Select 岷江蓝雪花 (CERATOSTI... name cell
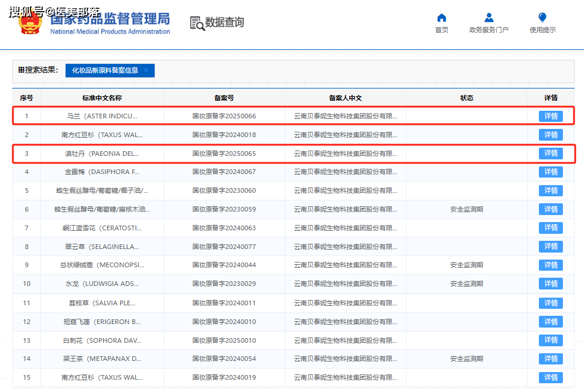The width and height of the screenshot is (584, 392). click(102, 228)
